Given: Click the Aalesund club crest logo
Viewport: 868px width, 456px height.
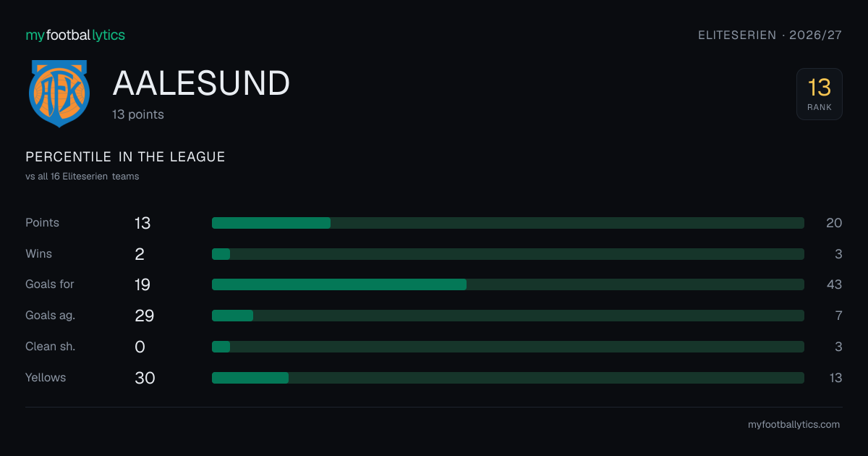Looking at the screenshot, I should tap(59, 93).
